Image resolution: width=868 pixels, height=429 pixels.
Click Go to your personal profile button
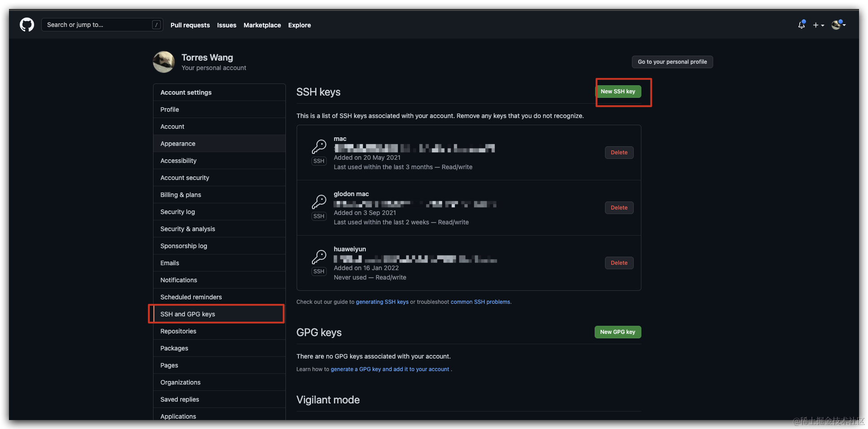click(x=672, y=62)
